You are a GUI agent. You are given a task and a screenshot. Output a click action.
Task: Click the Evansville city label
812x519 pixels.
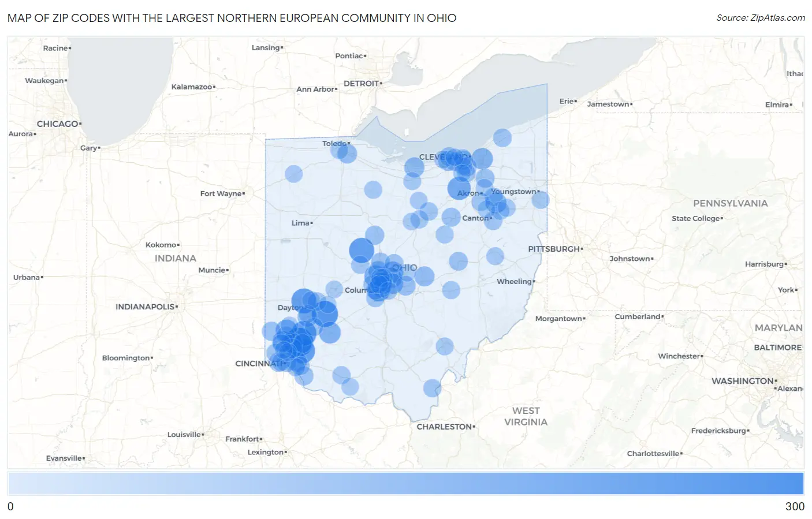[x=64, y=458]
